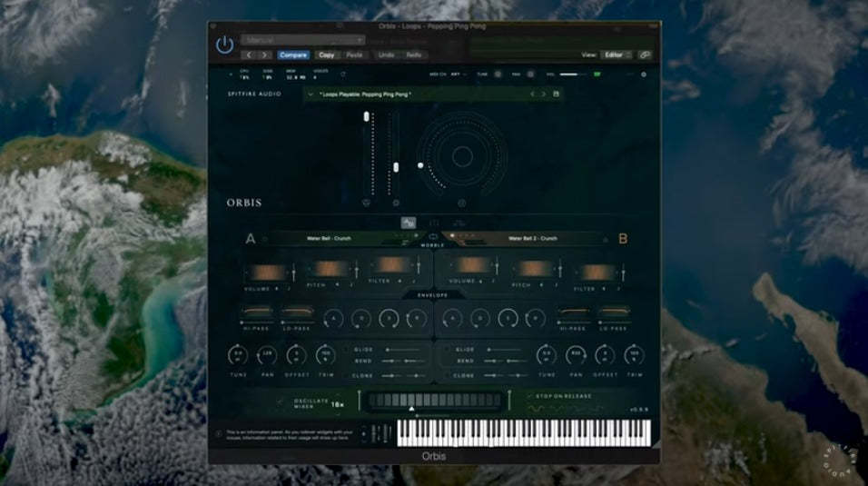Select the first page tab above Wobble
Viewport: 868px width, 486px height.
(409, 223)
